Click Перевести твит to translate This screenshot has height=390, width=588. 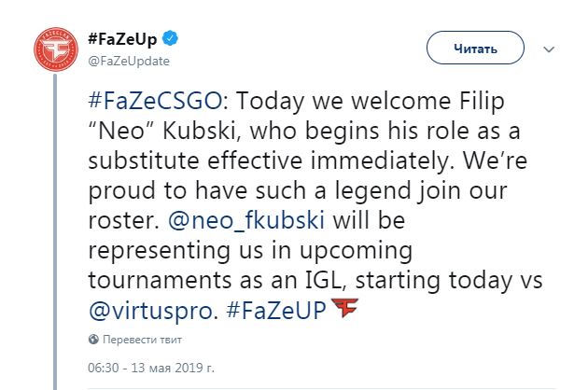pos(142,339)
